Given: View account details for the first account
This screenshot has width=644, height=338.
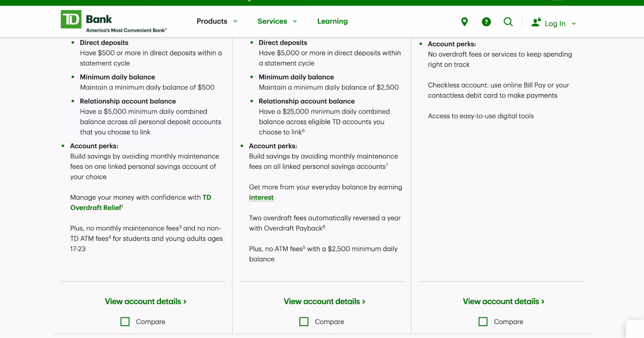Looking at the screenshot, I should (x=146, y=301).
